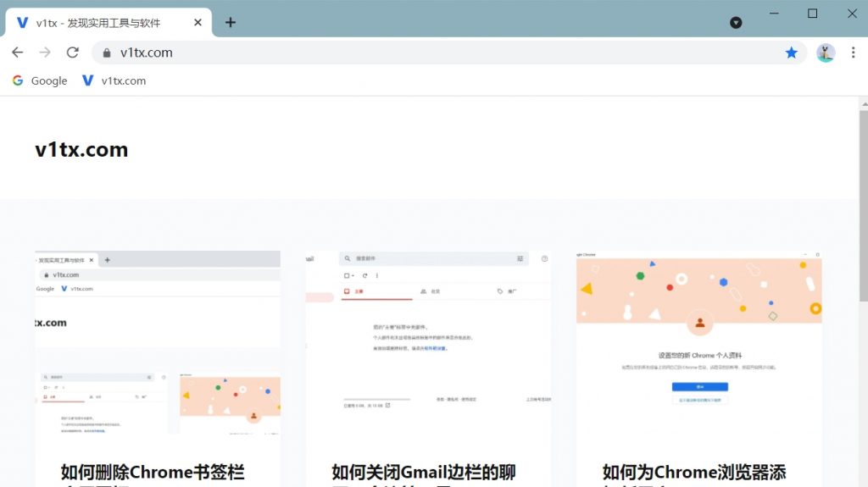This screenshot has width=868, height=487.
Task: Open article '如何为Chrome浏览器添'
Action: tap(694, 473)
